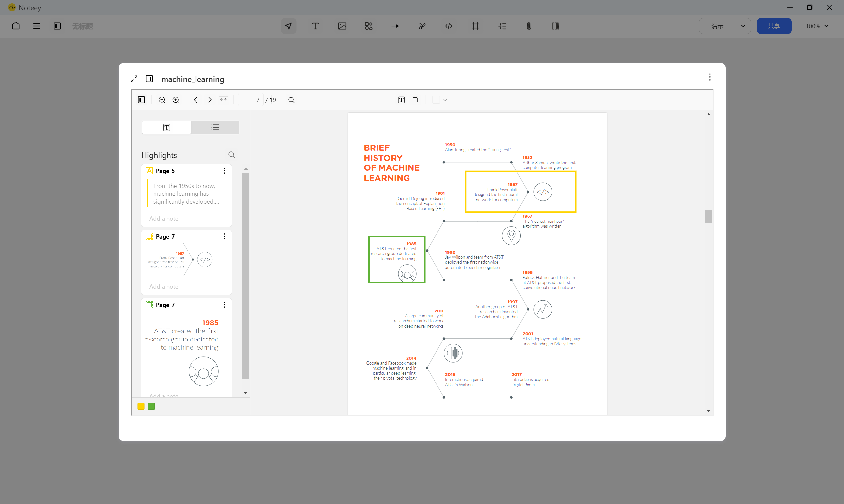Open options menu for the 1985 Page 7 highlight
Viewport: 844px width, 504px height.
click(x=224, y=305)
